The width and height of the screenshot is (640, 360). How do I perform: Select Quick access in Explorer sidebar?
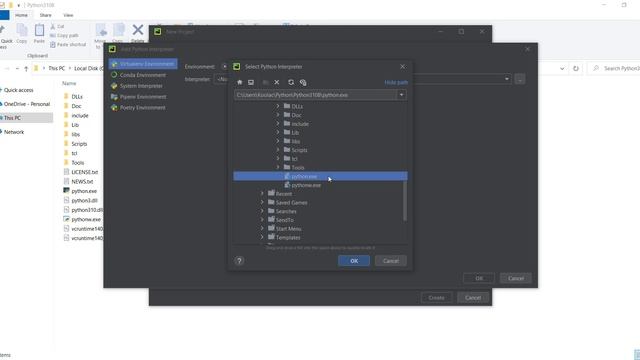[18, 90]
